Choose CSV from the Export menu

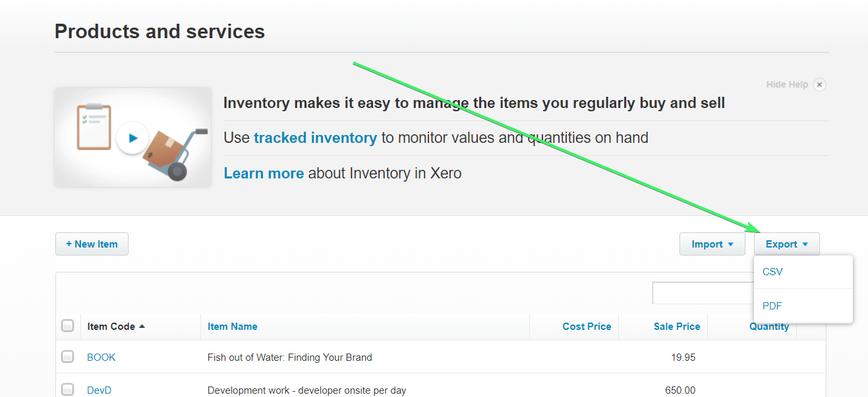pyautogui.click(x=772, y=271)
